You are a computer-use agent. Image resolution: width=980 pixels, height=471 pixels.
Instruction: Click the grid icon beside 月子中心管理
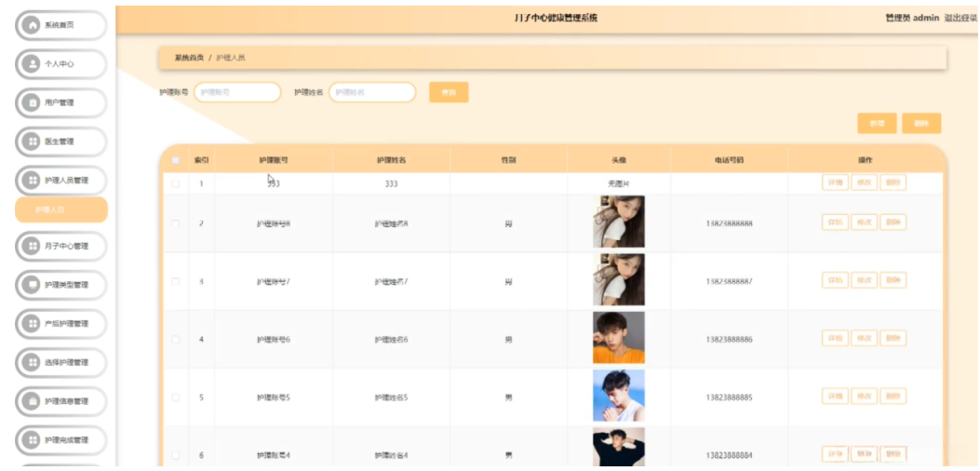pyautogui.click(x=30, y=246)
